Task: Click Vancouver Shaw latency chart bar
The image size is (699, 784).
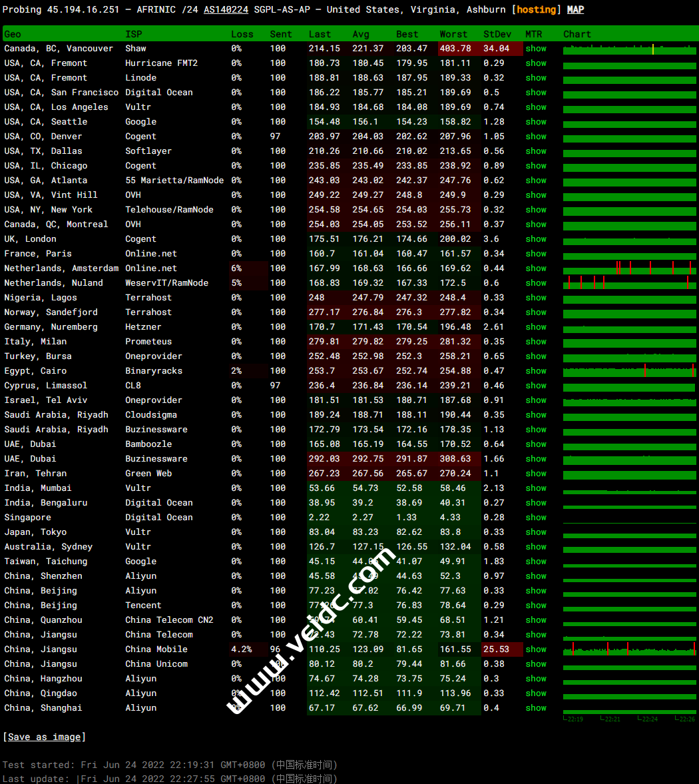Action: [x=629, y=49]
